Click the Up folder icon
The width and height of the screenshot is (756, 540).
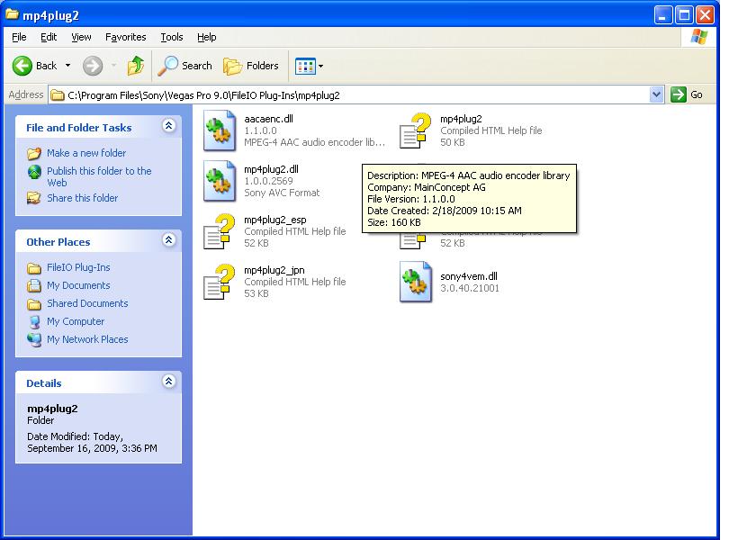click(136, 66)
